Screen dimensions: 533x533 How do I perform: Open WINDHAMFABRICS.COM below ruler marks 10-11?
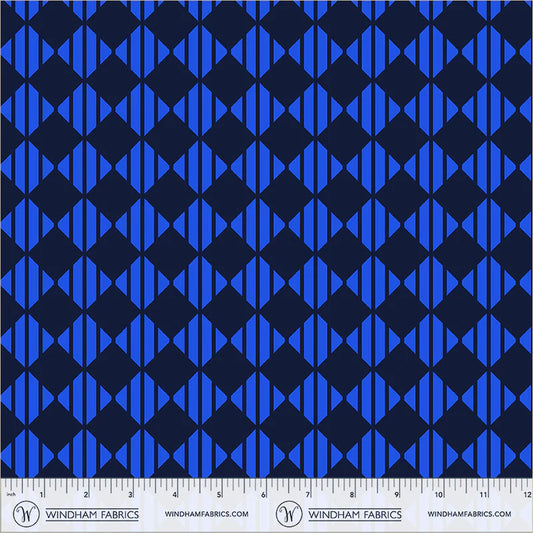click(x=469, y=514)
